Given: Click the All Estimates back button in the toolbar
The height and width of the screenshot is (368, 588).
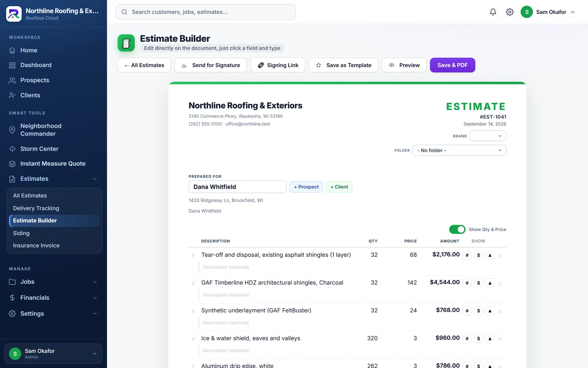Looking at the screenshot, I should click(144, 65).
